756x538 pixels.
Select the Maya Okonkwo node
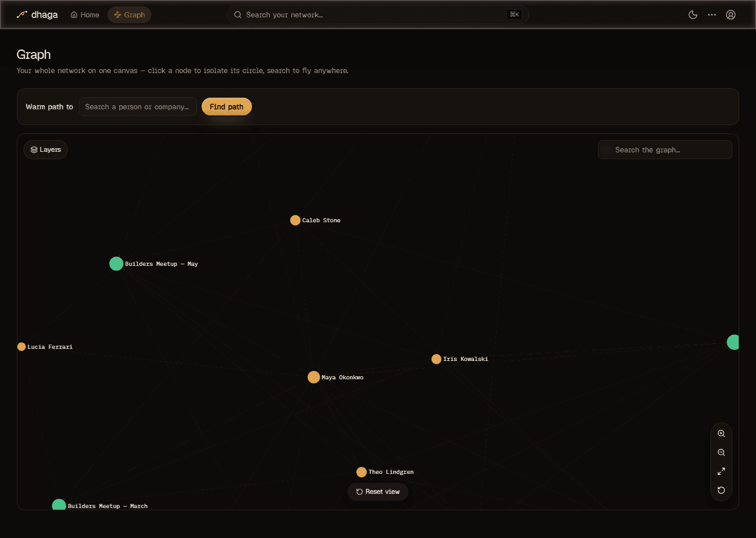(x=314, y=377)
